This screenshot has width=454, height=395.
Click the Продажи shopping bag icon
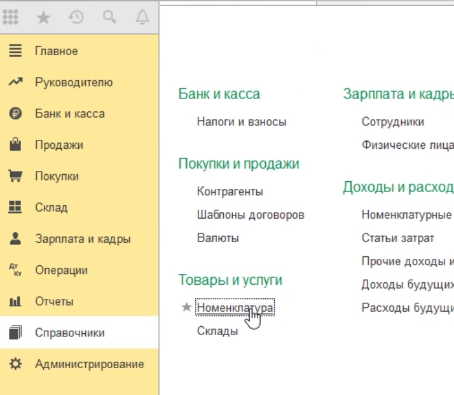coord(15,144)
